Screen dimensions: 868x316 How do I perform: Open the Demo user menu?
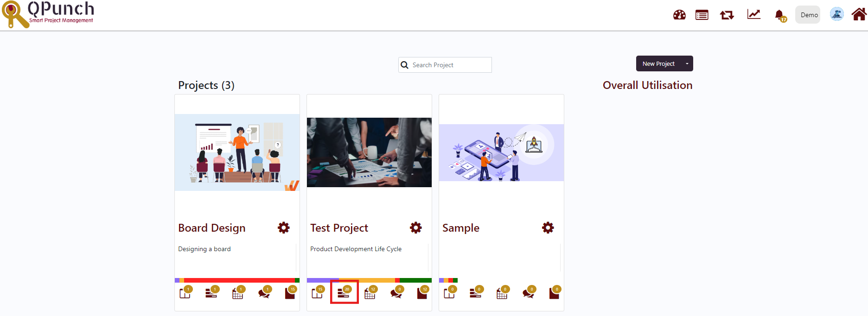click(808, 15)
